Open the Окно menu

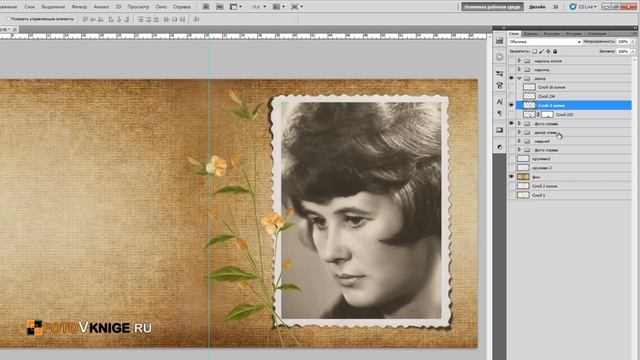pyautogui.click(x=161, y=7)
